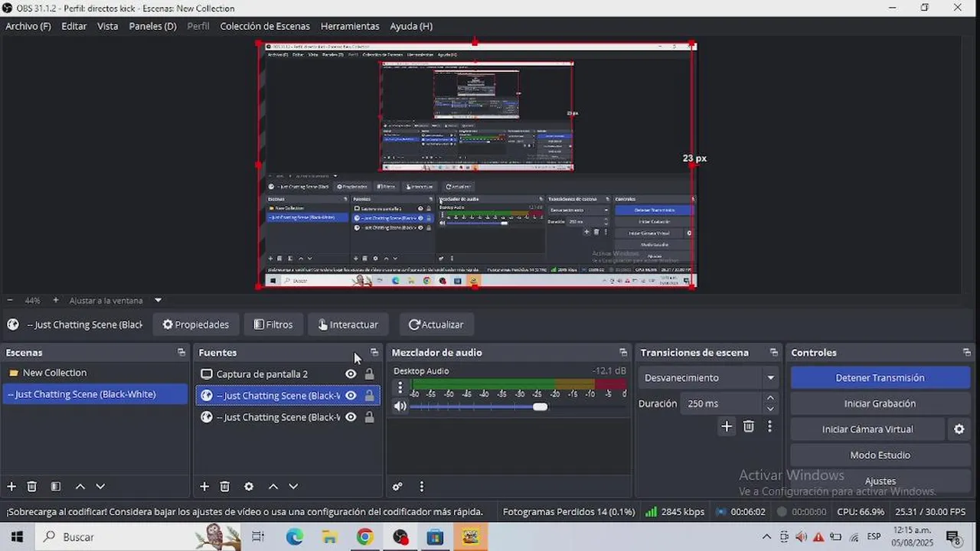The width and height of the screenshot is (980, 551).
Task: Click the Duración 250 ms field
Action: tap(720, 403)
